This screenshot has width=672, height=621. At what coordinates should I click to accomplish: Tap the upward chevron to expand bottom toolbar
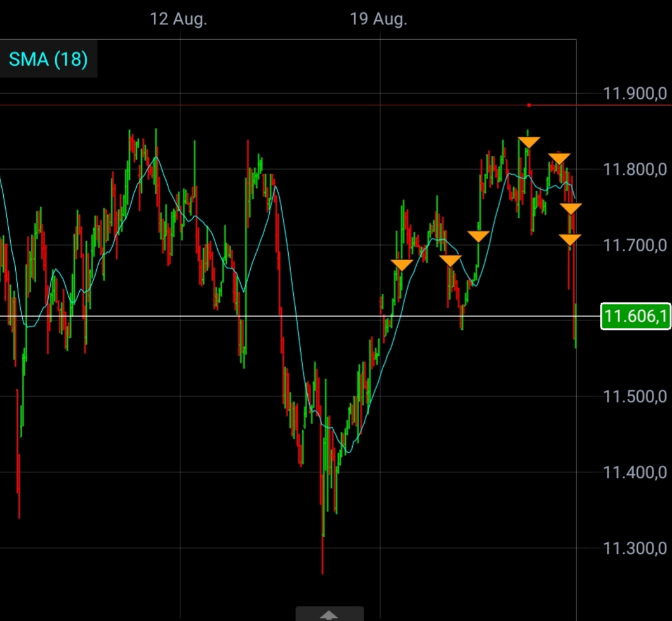click(x=329, y=614)
